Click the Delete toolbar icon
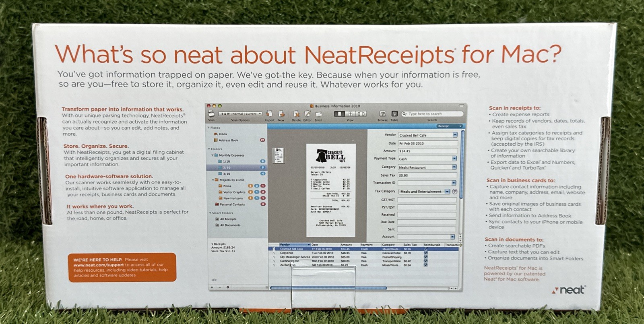Screen dimensions: 644x324 (x=296, y=114)
